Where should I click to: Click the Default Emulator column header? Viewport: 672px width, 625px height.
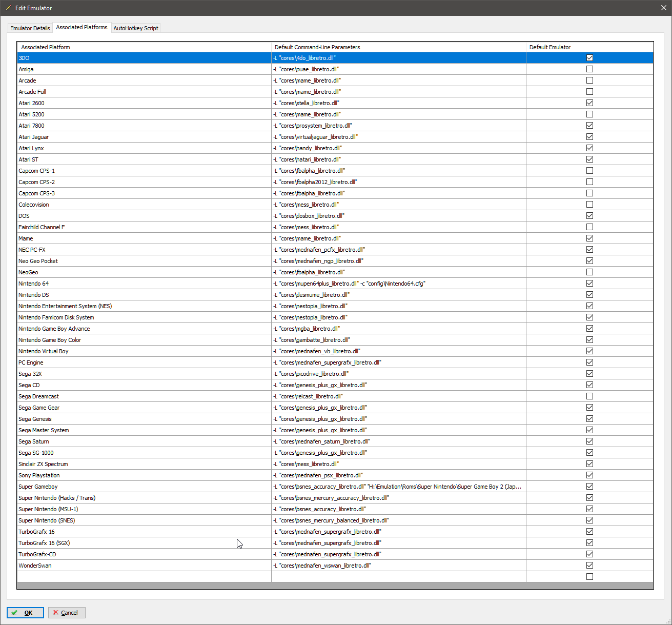tap(589, 47)
